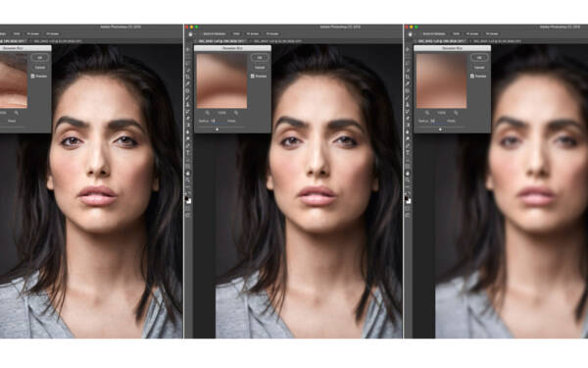Click Fit Screen in the middle window's options bar
588x368 pixels.
coord(253,33)
